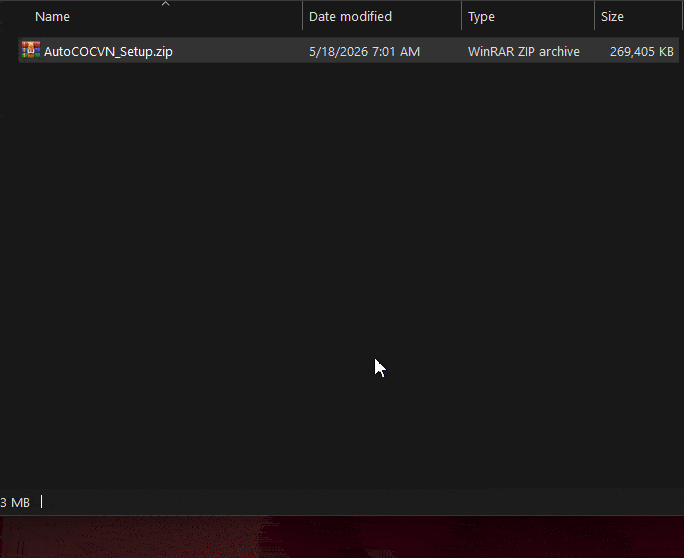Viewport: 684px width, 558px height.
Task: Sort files by the Date modified column
Action: 350,17
